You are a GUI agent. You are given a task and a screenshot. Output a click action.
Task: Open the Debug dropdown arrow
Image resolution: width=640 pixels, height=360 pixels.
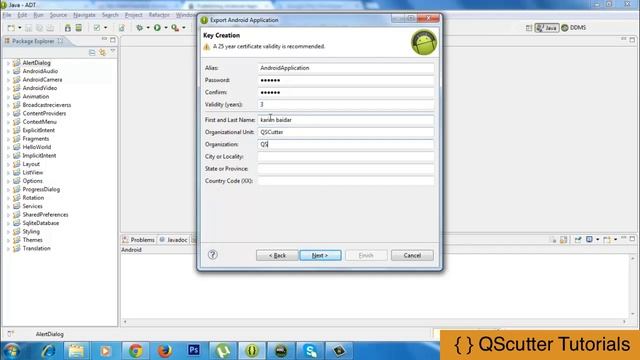(148, 28)
